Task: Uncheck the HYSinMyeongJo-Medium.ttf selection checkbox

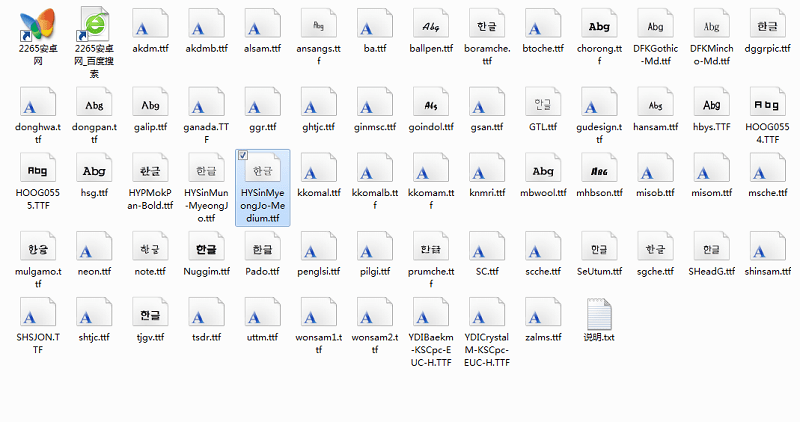Action: pyautogui.click(x=243, y=157)
